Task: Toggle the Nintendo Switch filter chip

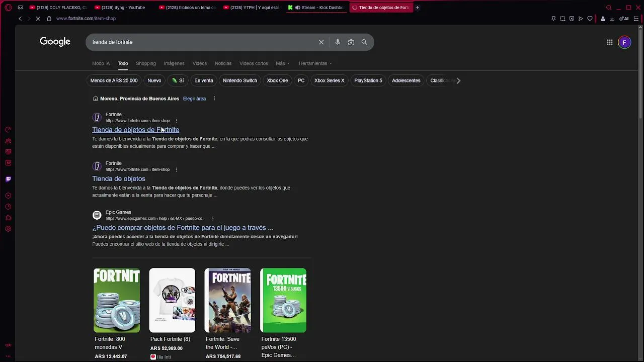Action: click(240, 80)
